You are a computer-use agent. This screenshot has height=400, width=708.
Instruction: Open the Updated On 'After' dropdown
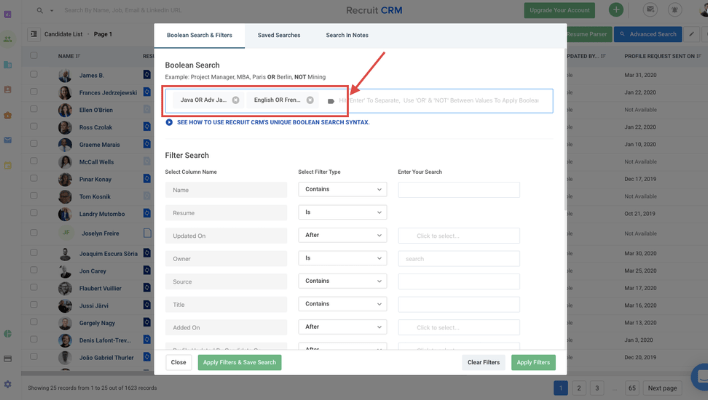click(x=342, y=235)
